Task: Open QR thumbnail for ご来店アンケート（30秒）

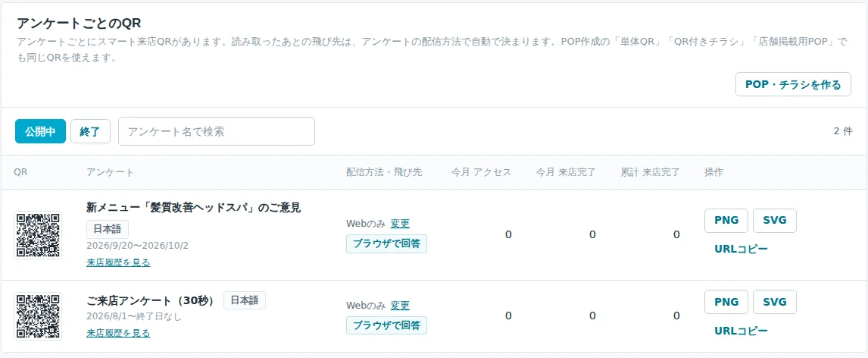Action: 38,316
